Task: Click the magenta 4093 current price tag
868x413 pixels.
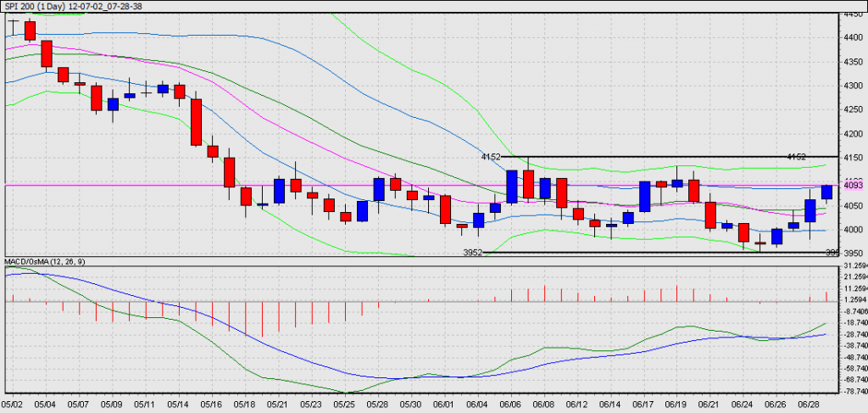Action: [x=854, y=186]
